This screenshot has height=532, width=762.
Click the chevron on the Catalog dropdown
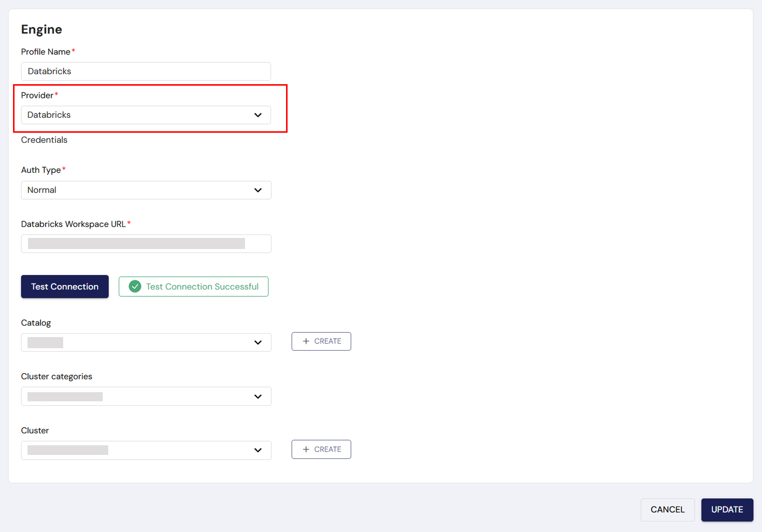coord(258,342)
